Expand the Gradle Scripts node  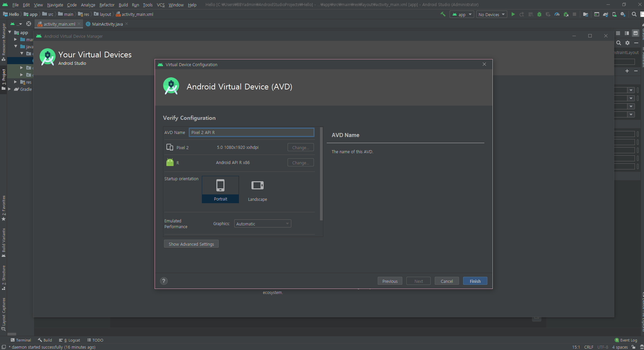9,89
